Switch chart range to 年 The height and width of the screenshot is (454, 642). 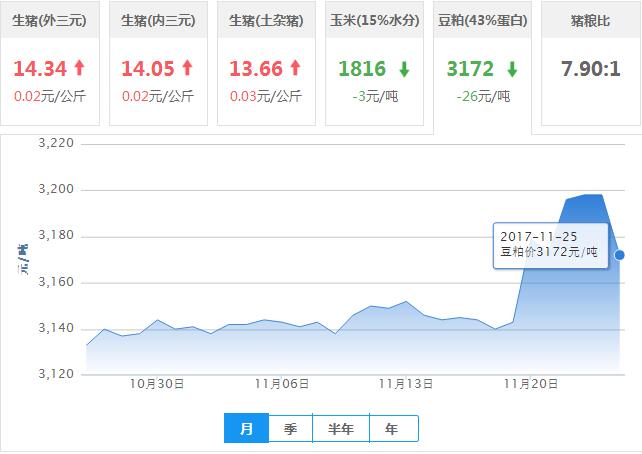(393, 428)
